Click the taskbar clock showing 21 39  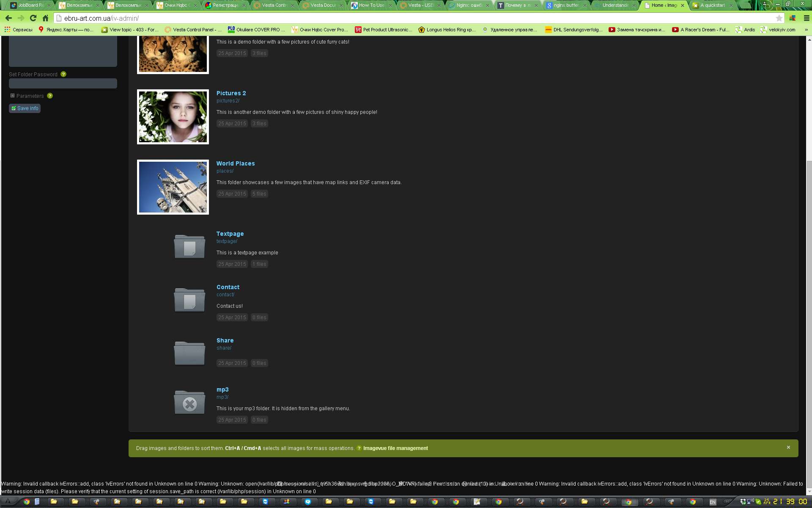790,502
